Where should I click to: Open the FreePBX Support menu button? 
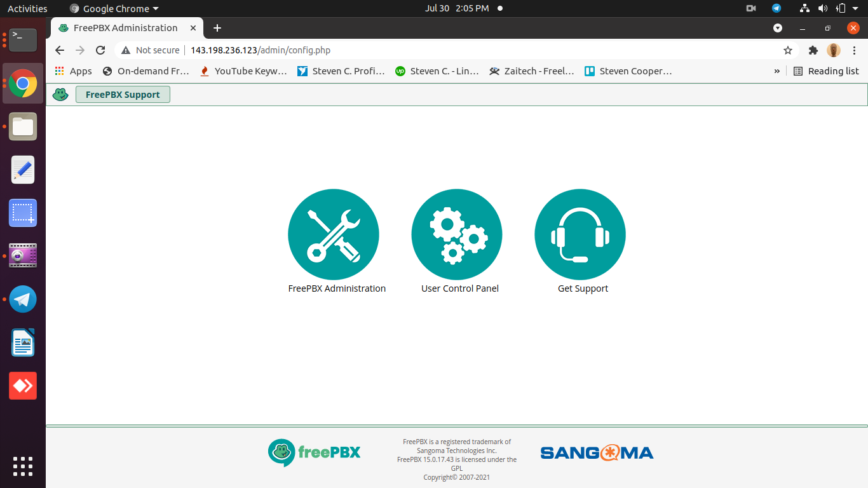(123, 95)
